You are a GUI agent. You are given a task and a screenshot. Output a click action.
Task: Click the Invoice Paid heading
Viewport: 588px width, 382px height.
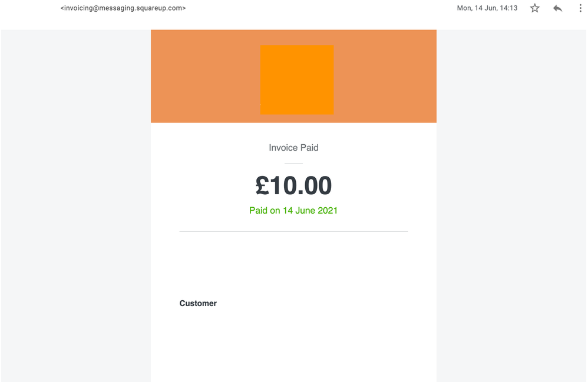(293, 148)
